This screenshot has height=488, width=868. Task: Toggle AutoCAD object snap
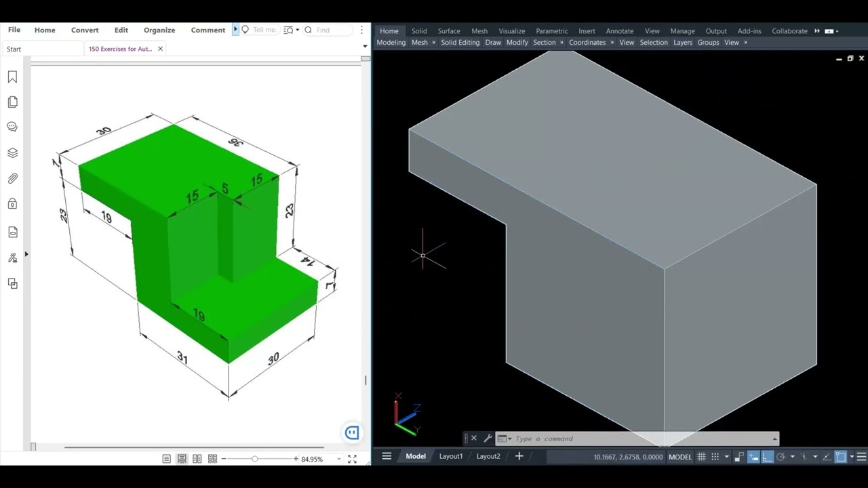coord(841,457)
